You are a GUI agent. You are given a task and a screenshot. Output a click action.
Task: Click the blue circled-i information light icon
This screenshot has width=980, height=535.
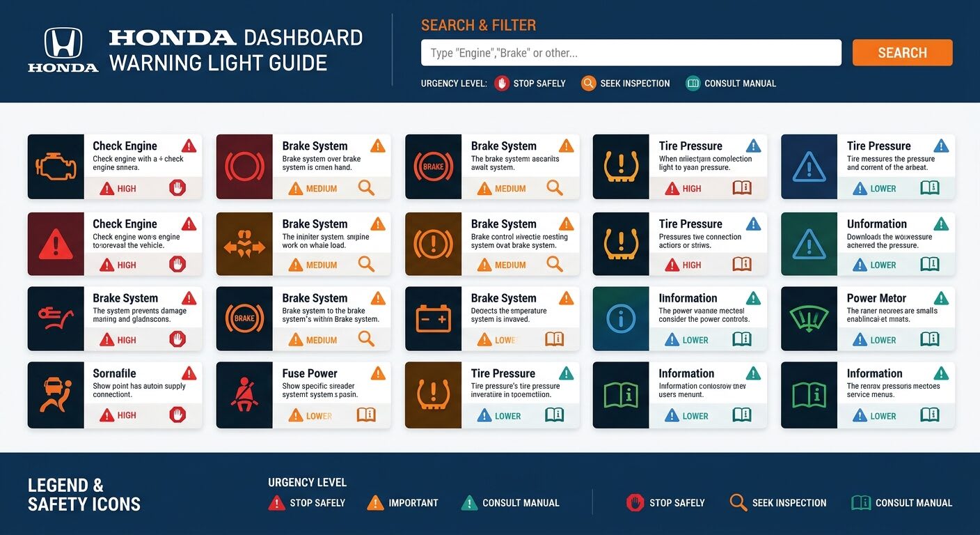click(621, 318)
